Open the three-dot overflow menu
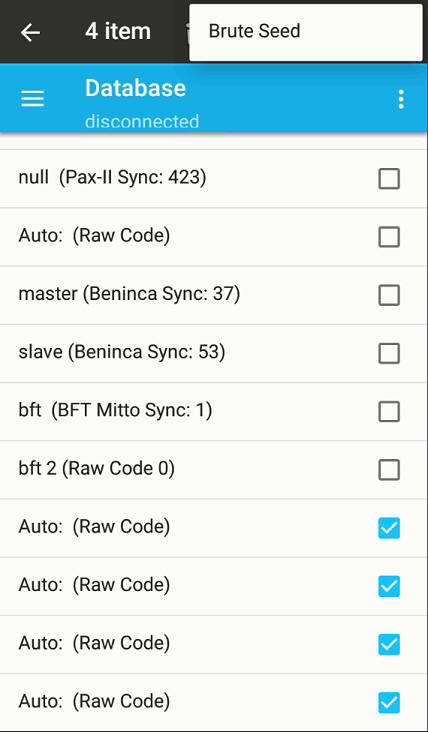The width and height of the screenshot is (428, 732). coord(401,99)
